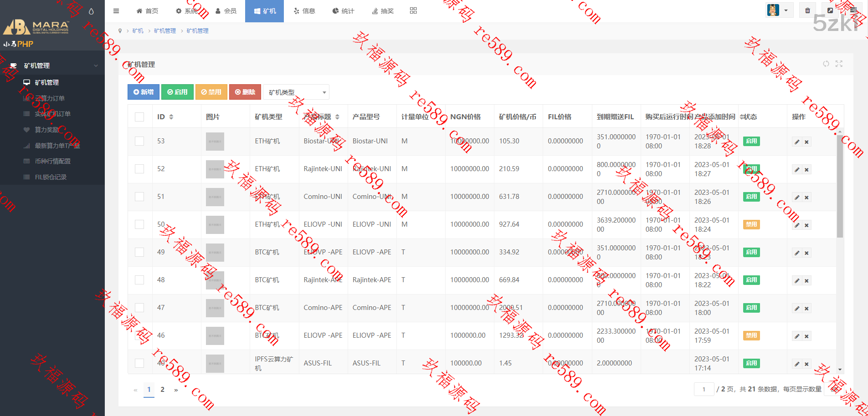The height and width of the screenshot is (416, 868).
Task: Open the grid apps icon in top navigation
Action: (x=413, y=10)
